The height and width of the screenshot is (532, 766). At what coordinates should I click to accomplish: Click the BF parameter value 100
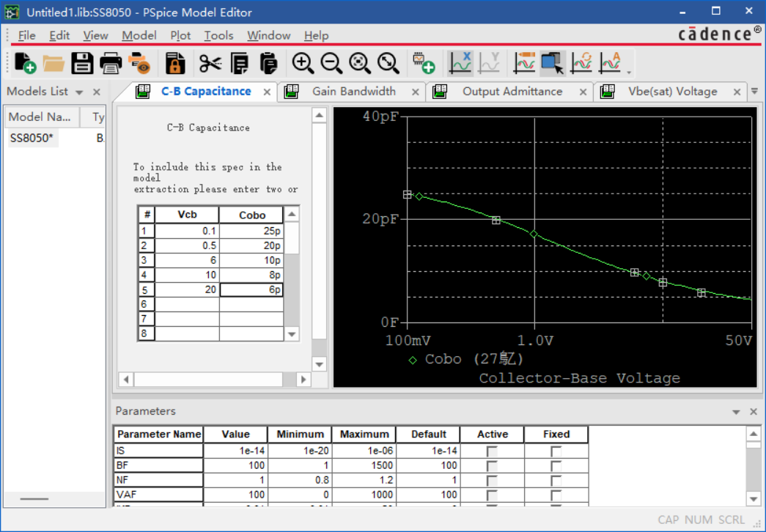[x=235, y=465]
